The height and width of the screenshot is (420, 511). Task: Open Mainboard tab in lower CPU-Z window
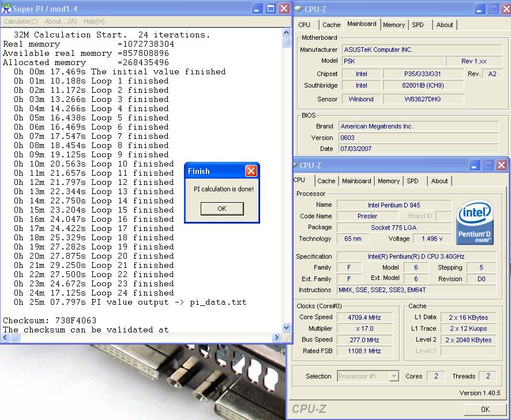[356, 181]
